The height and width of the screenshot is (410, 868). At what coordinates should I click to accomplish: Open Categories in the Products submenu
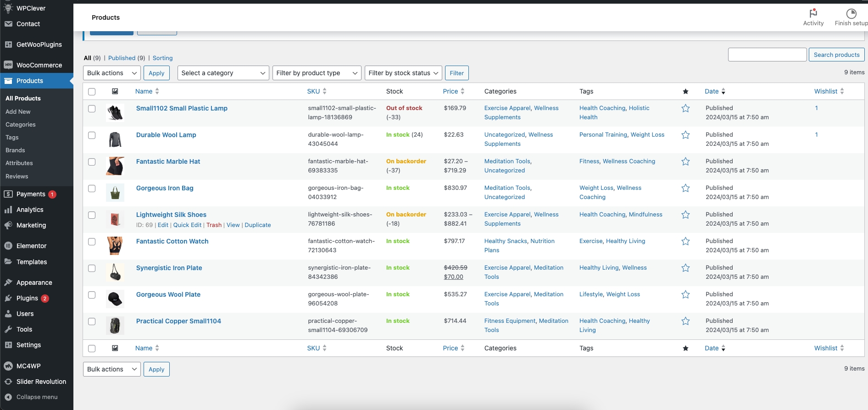(x=21, y=125)
